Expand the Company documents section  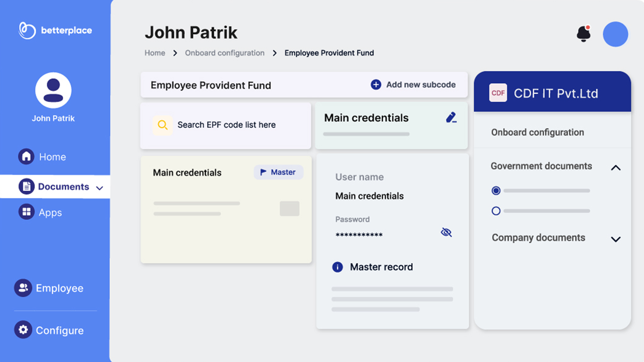[616, 239]
